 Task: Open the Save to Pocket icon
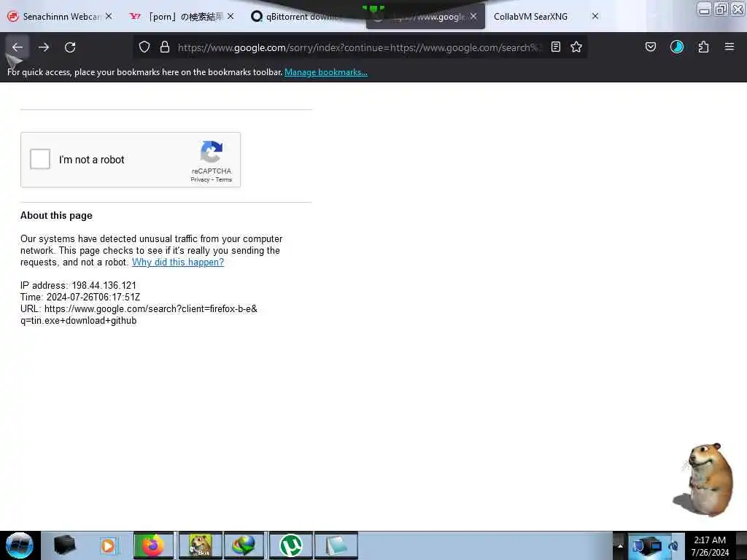pyautogui.click(x=651, y=47)
